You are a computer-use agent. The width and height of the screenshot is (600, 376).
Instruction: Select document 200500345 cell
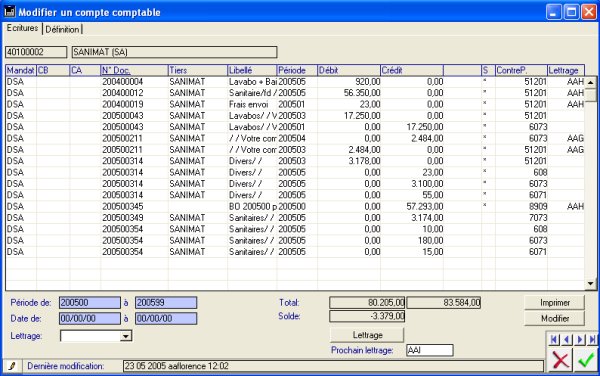pos(134,207)
